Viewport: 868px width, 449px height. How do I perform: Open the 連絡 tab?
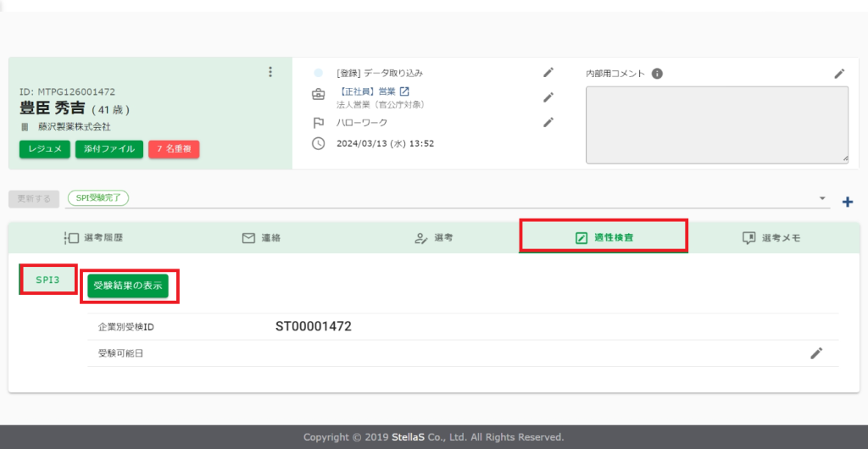click(262, 238)
